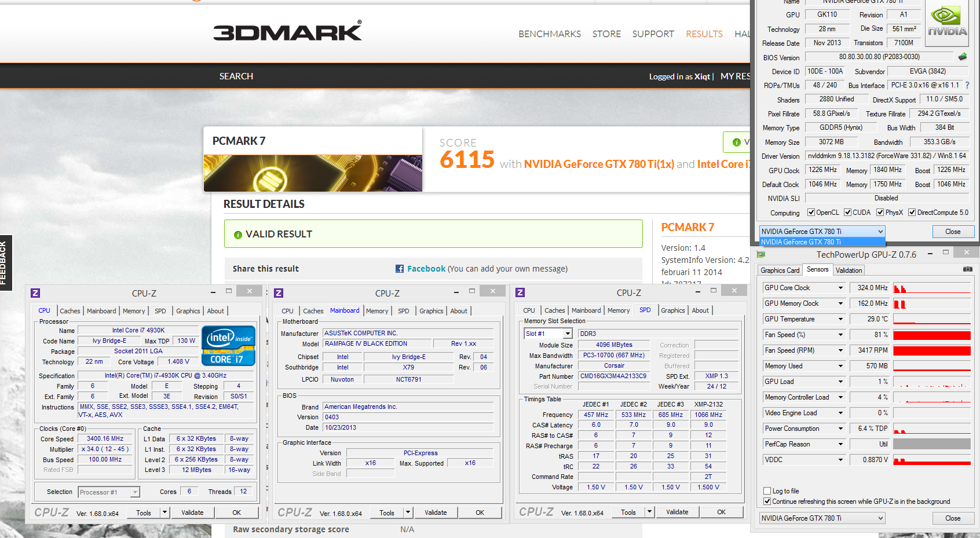Open the Fan Speed (%) sensor dropdown

click(840, 335)
